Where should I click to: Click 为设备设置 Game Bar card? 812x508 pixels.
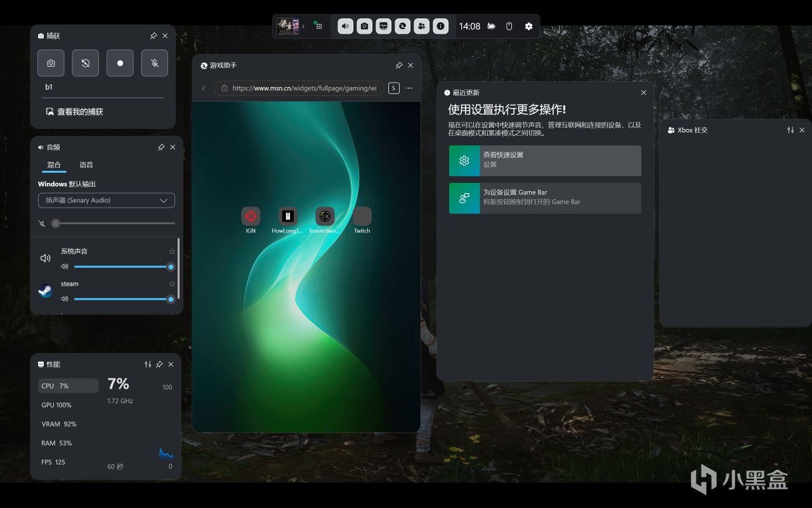(545, 198)
